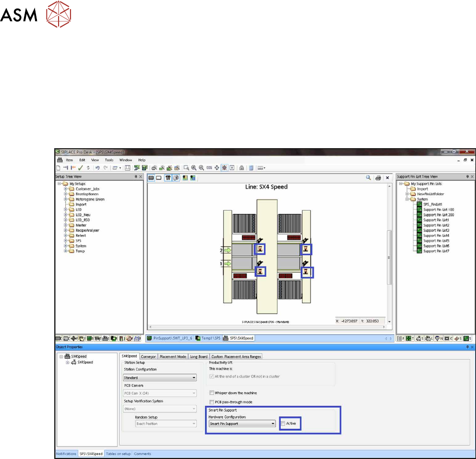Click the bottom smart pin support icon, lane 1 right

306,272
